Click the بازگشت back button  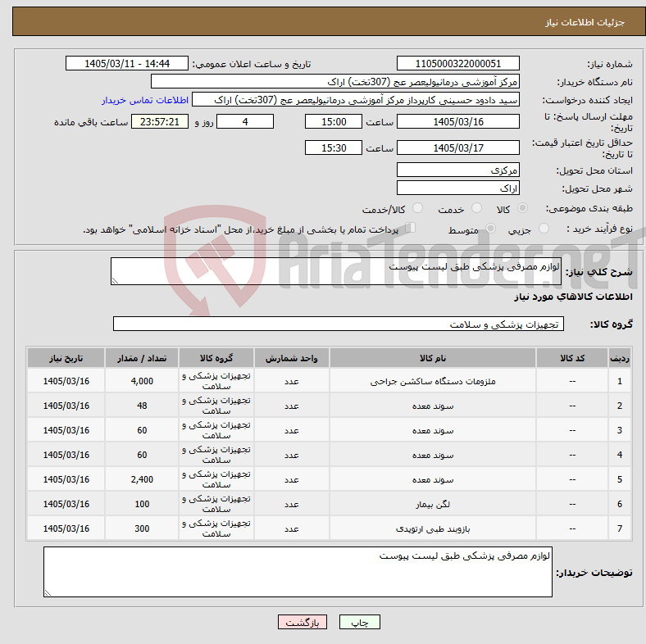pos(303,622)
